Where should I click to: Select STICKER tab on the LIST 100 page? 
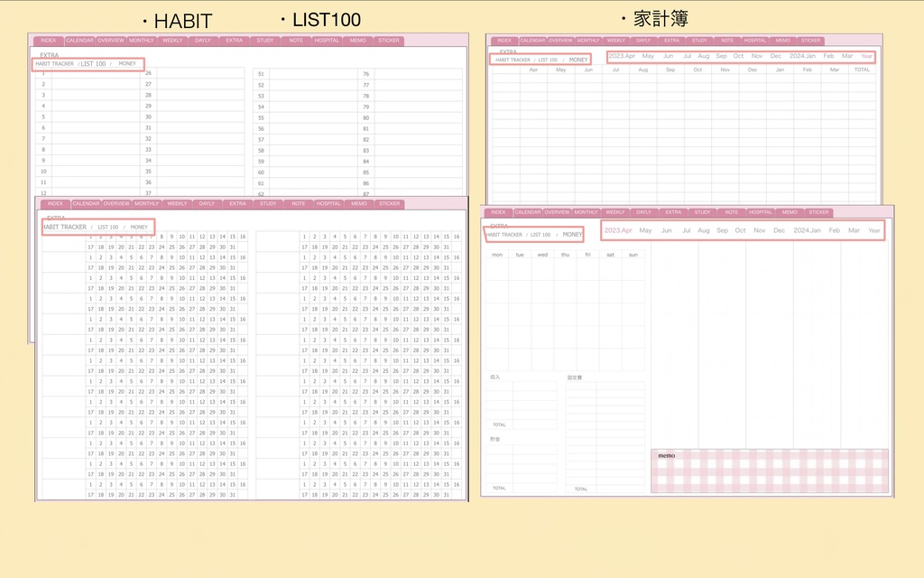tap(388, 41)
